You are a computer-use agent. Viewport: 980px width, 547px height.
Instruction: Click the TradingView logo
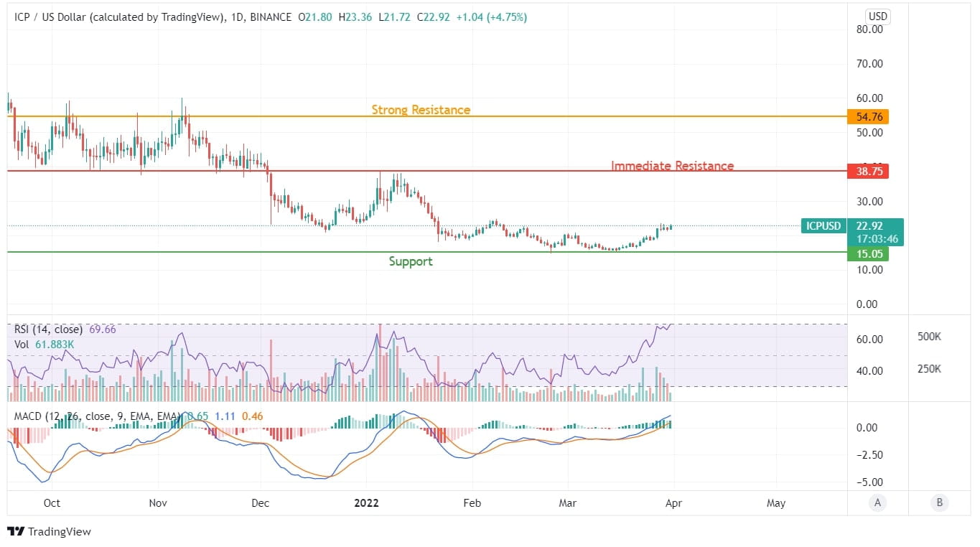(49, 532)
